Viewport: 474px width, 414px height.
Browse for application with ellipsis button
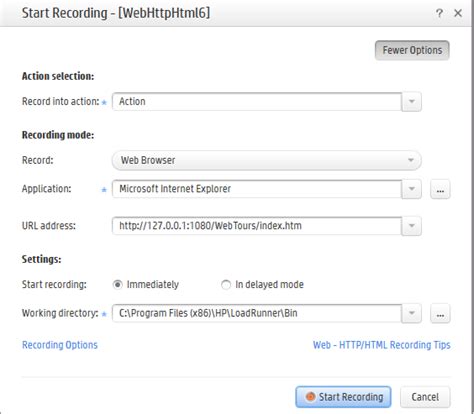click(x=440, y=189)
